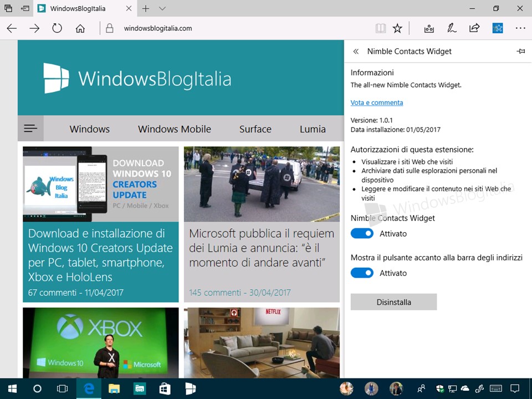The width and height of the screenshot is (532, 399).
Task: Click the WindowsBlogItalia header logo
Action: pyautogui.click(x=137, y=78)
